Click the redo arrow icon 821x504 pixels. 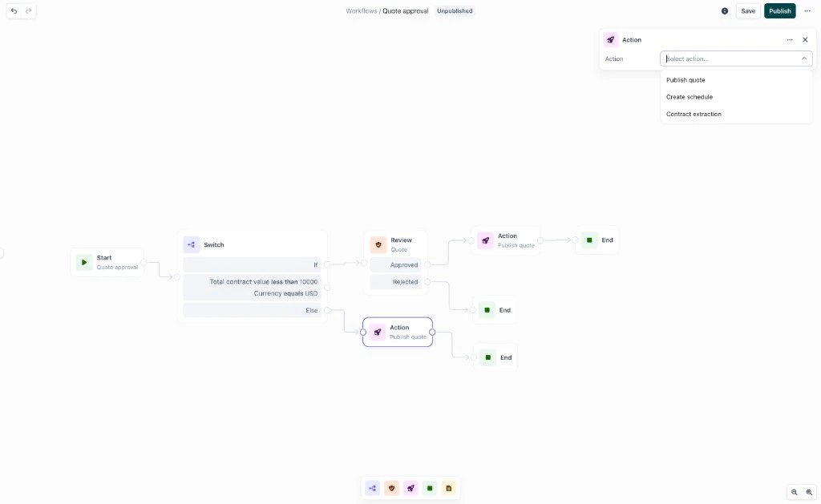pos(29,10)
